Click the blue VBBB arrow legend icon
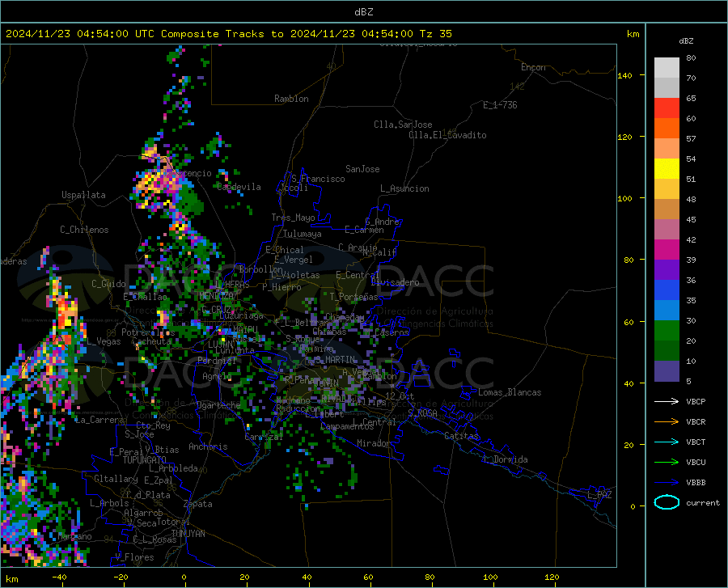Screen dimensions: 728x588 (667, 483)
